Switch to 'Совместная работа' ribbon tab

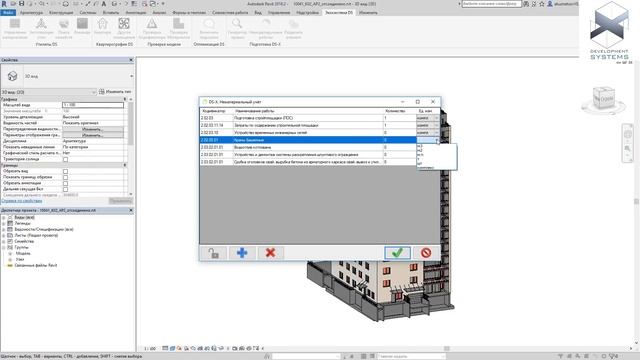pyautogui.click(x=230, y=13)
